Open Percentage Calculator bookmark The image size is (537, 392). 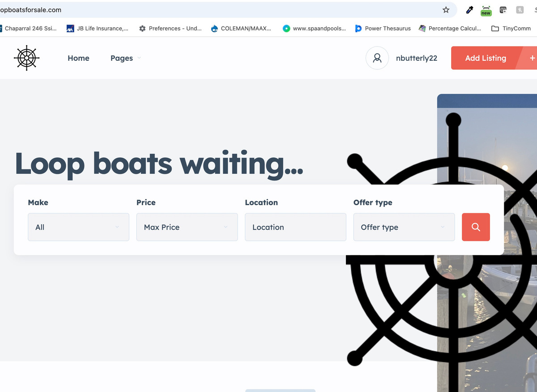[x=450, y=28]
